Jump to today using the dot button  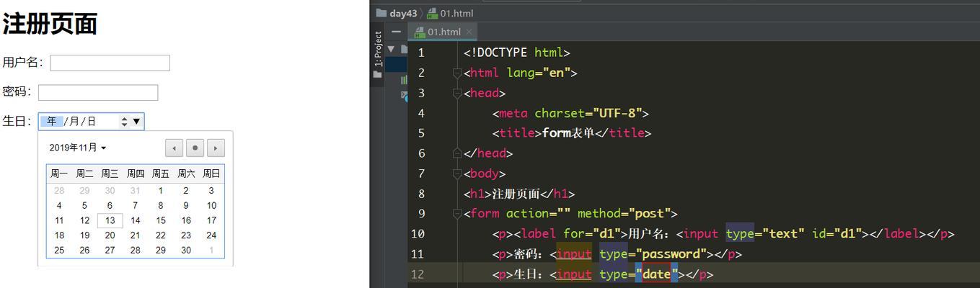[x=195, y=148]
